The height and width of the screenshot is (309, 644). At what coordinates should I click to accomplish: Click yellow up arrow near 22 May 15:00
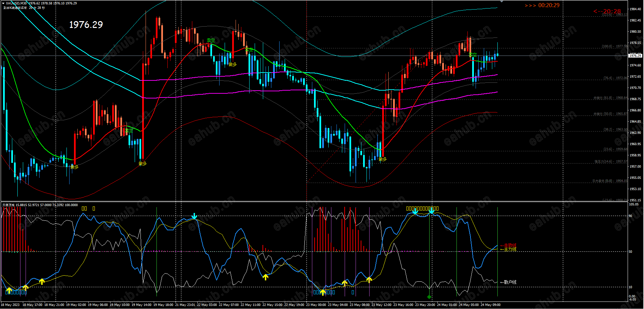click(x=266, y=277)
